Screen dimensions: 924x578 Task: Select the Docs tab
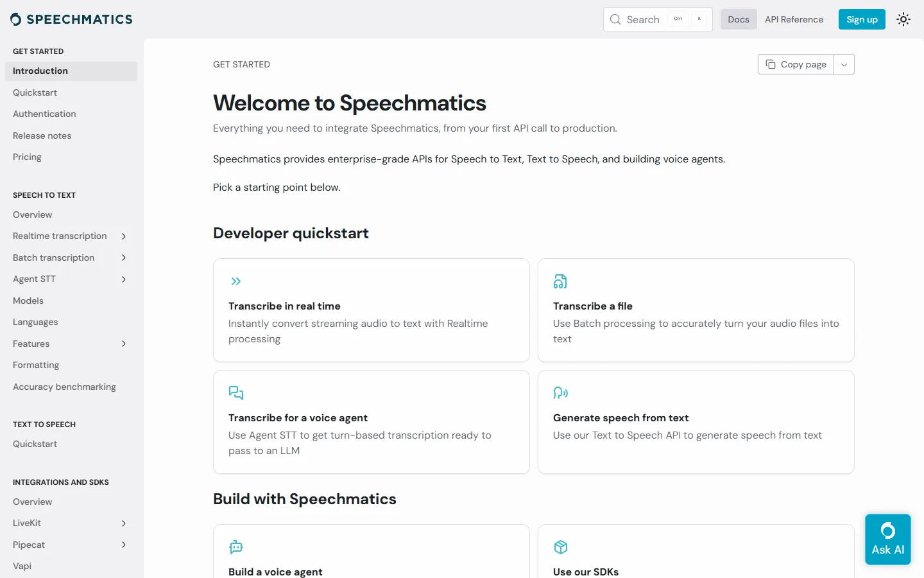(x=739, y=19)
